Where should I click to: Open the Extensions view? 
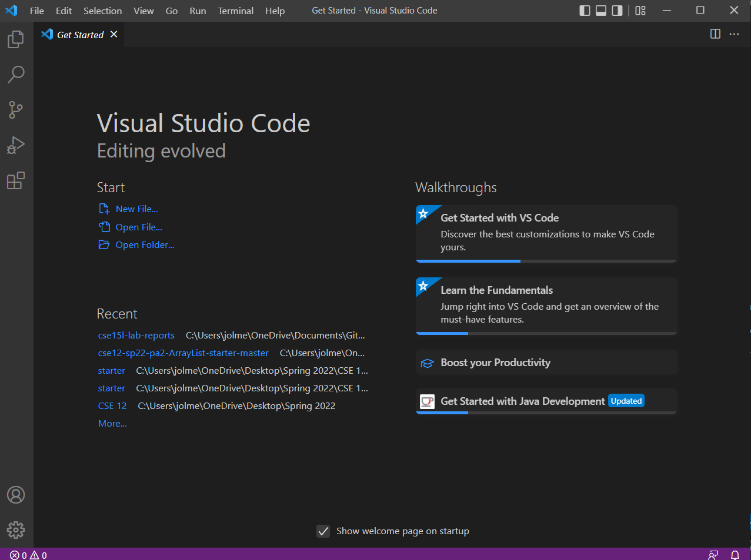16,180
